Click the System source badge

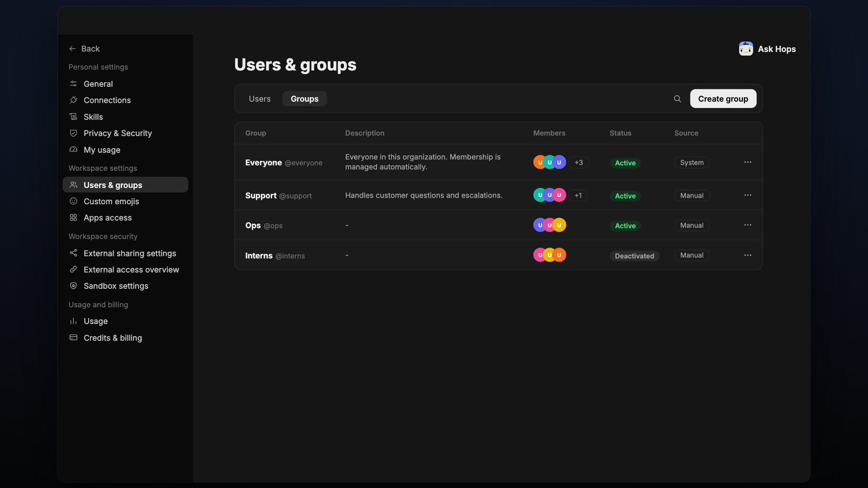pos(692,162)
